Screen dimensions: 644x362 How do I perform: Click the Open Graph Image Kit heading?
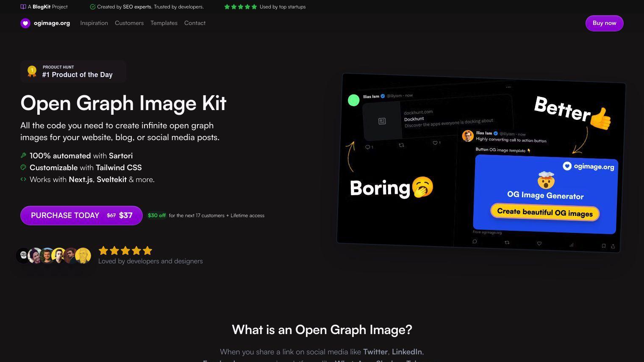(x=123, y=103)
